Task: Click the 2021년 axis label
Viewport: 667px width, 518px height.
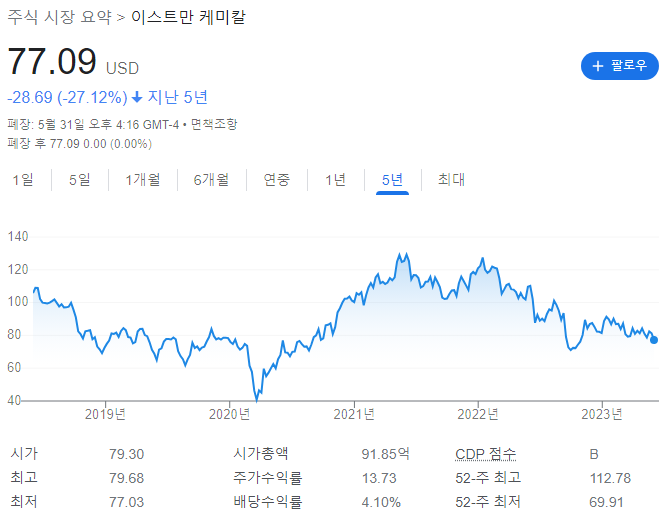Action: 354,414
